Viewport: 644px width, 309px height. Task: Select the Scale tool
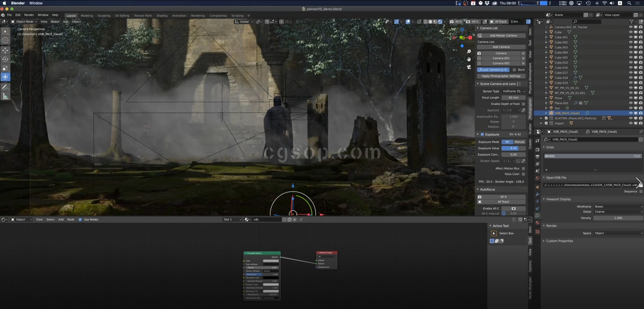tap(5, 68)
